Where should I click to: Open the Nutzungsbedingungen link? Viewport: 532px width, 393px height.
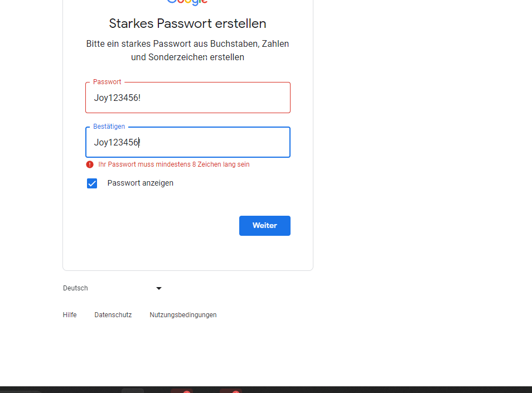183,315
